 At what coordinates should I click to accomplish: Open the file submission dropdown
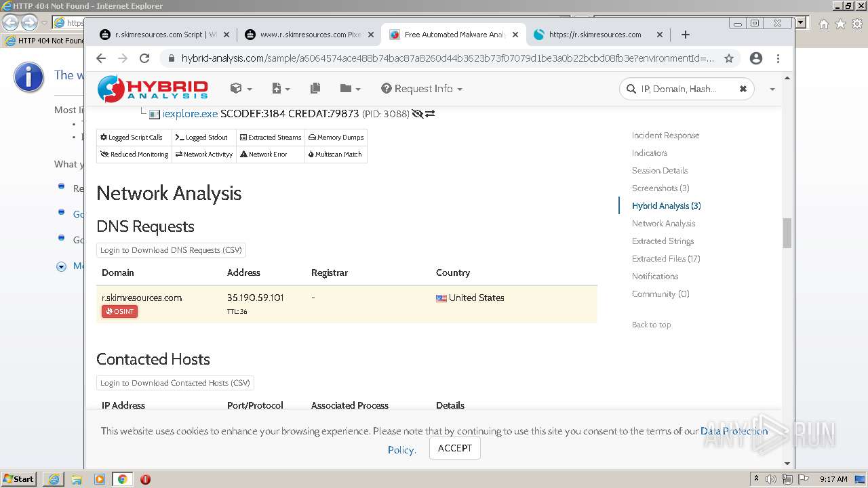pyautogui.click(x=280, y=89)
